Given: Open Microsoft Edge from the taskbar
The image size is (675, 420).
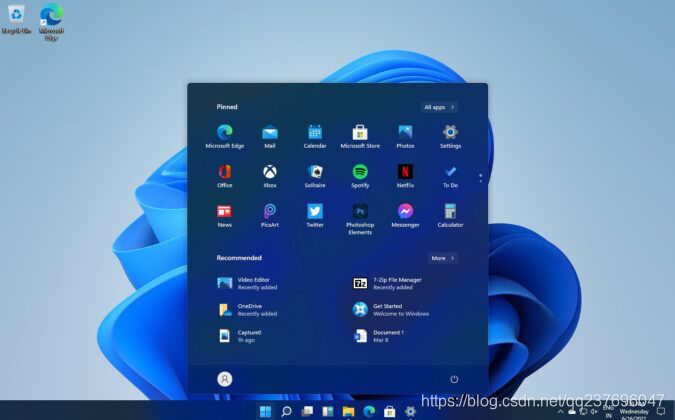Looking at the screenshot, I should [x=369, y=411].
